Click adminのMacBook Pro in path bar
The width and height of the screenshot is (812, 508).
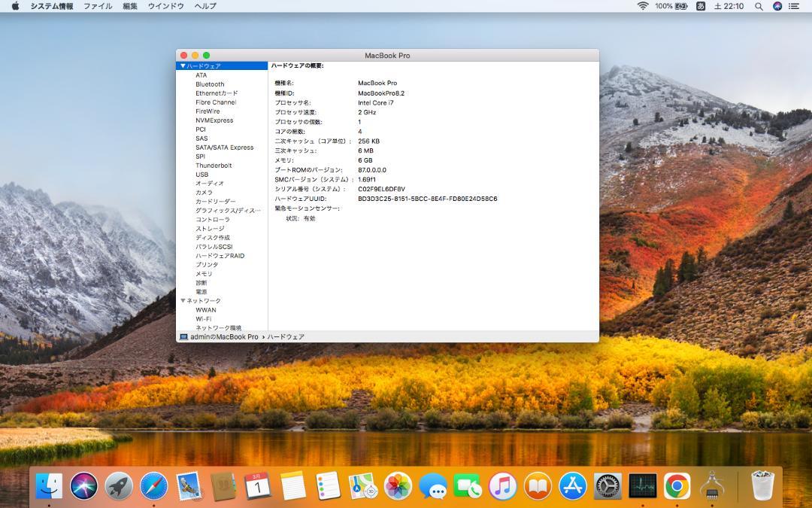[x=219, y=337]
